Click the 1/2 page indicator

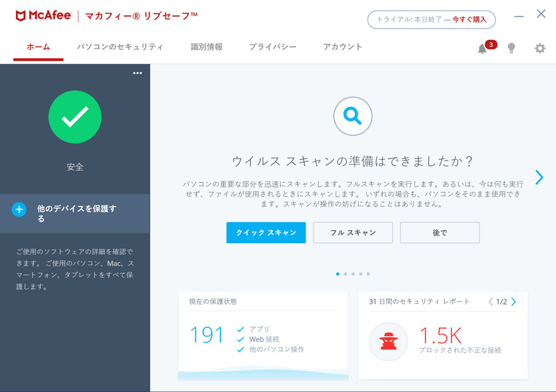tap(501, 302)
